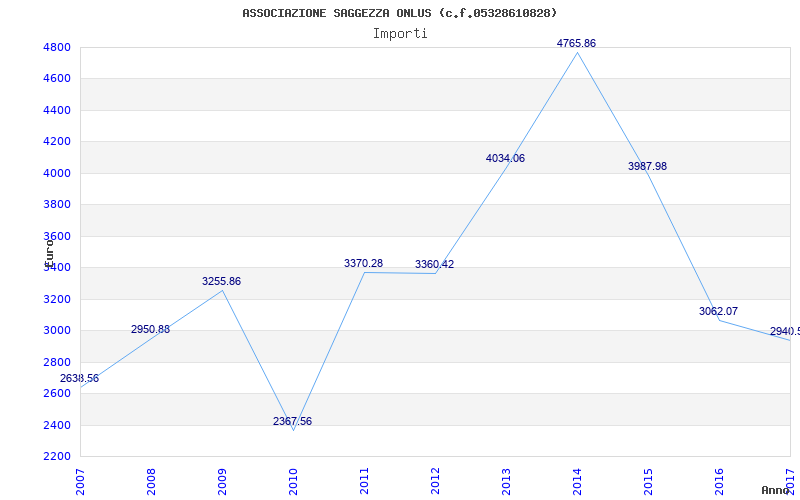Select data label 3062.07
800x500 pixels.
718,311
